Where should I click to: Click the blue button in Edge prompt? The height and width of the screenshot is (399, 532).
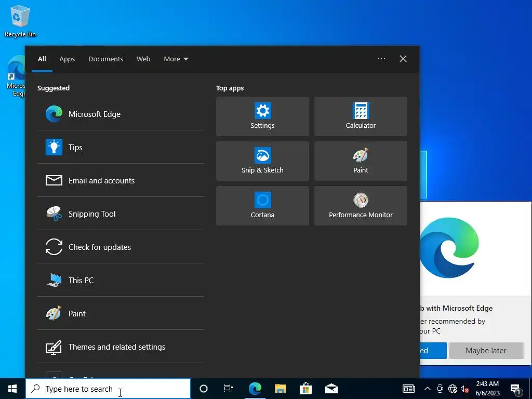[433, 351]
